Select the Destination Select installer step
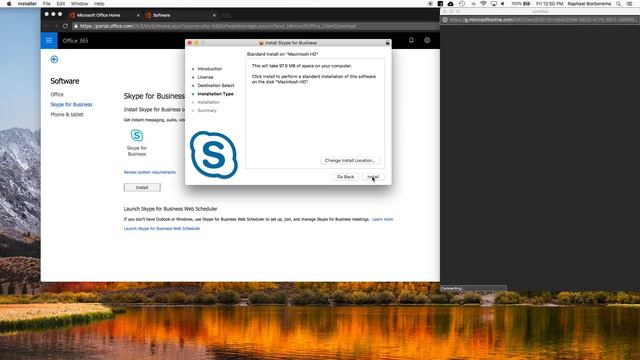640x360 pixels. (216, 86)
